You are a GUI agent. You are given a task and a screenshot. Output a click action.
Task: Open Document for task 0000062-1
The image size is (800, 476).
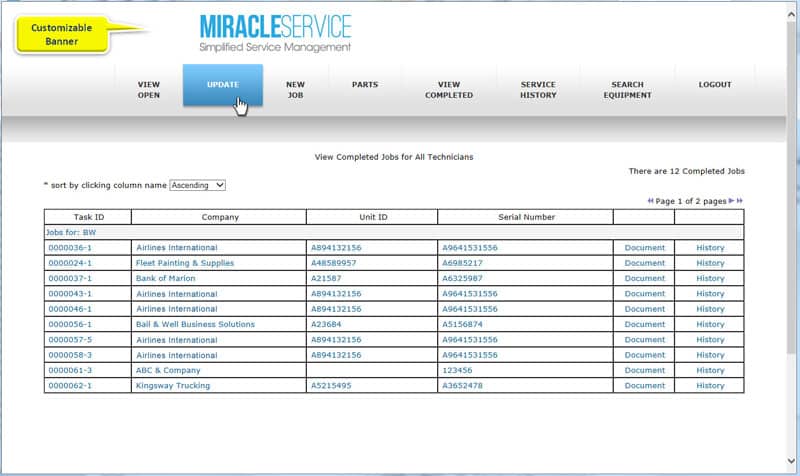click(x=644, y=385)
